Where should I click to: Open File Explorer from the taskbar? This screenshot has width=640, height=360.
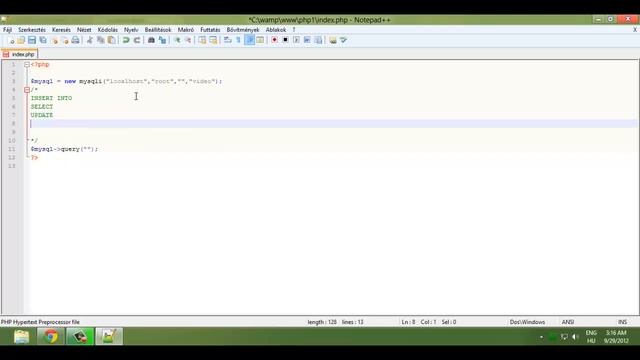[22, 337]
